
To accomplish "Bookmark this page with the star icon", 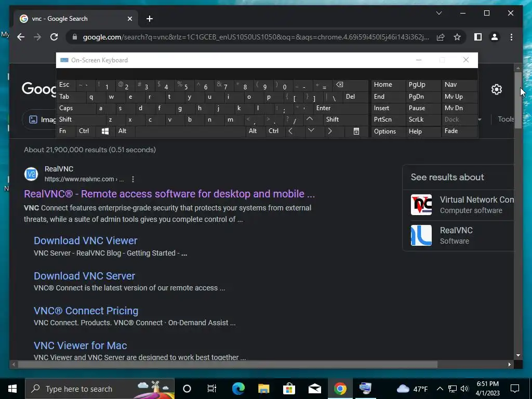I will click(457, 37).
